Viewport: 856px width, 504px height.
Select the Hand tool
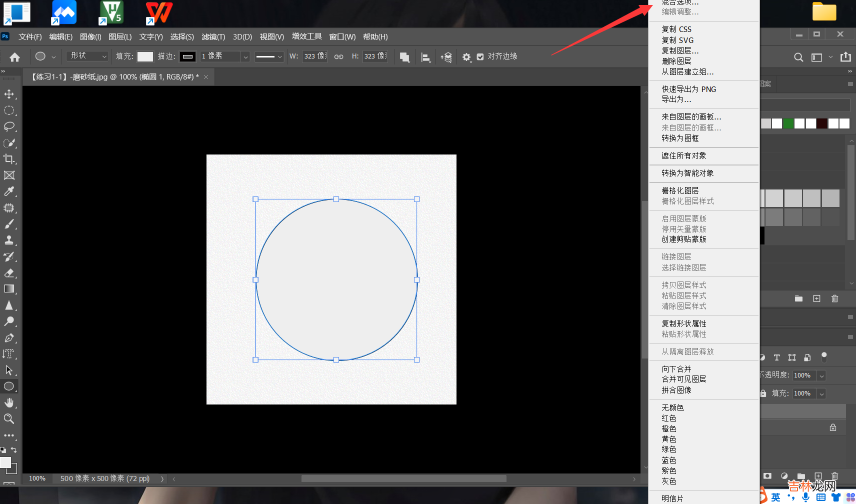pos(9,402)
